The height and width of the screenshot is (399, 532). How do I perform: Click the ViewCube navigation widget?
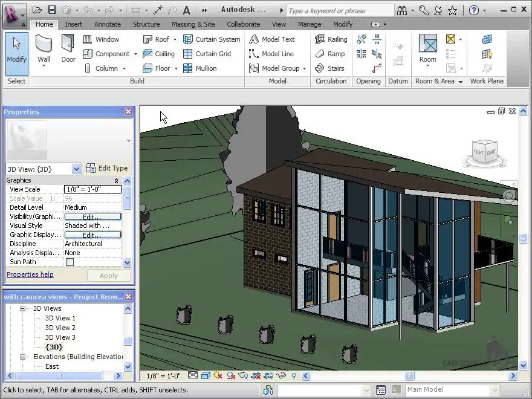[x=485, y=152]
